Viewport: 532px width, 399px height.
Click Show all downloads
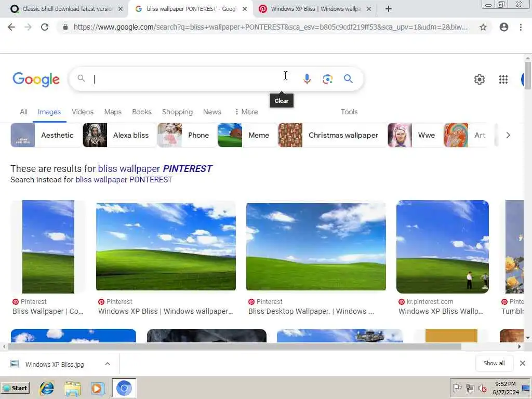pos(494,363)
